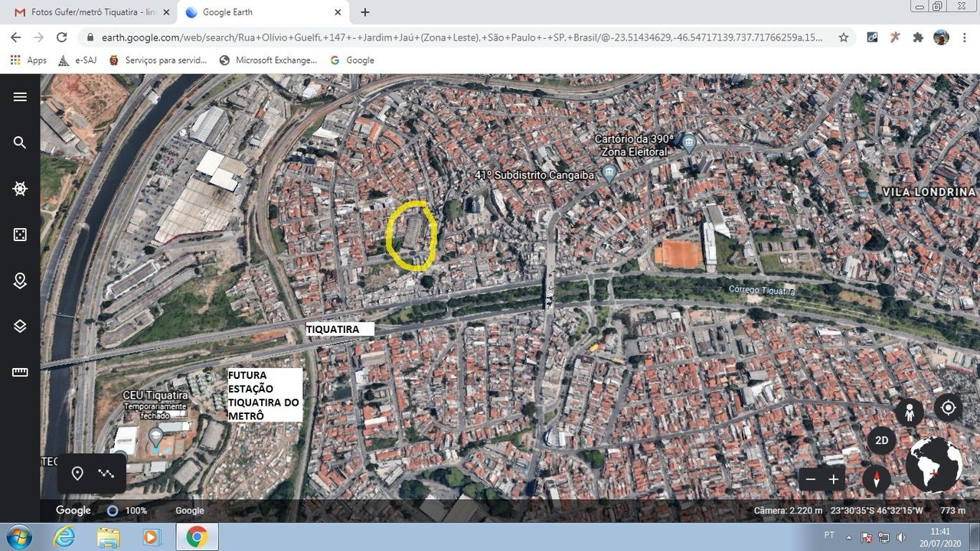The height and width of the screenshot is (551, 980).
Task: Click the fly to my location button
Action: (948, 408)
